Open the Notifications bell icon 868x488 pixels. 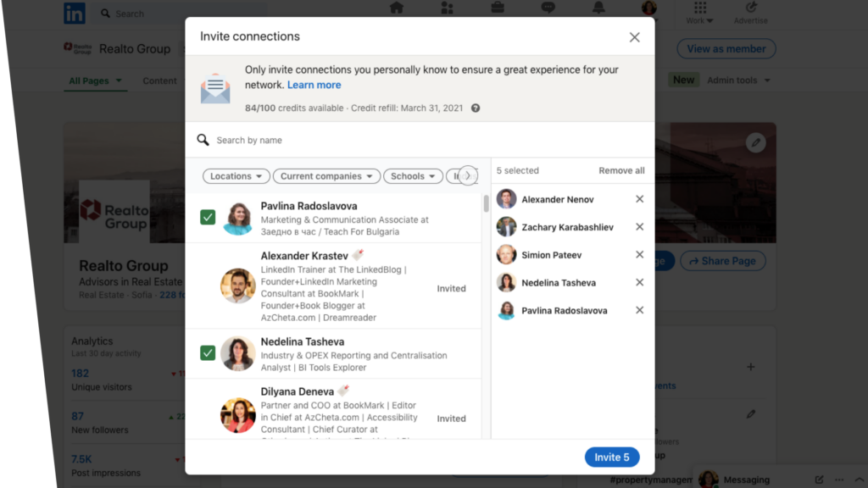(598, 8)
